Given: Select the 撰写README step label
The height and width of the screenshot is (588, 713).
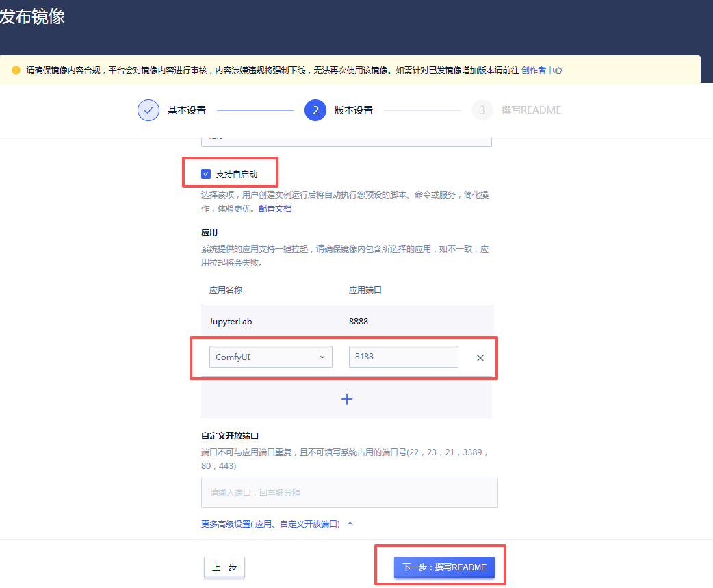Looking at the screenshot, I should [530, 110].
